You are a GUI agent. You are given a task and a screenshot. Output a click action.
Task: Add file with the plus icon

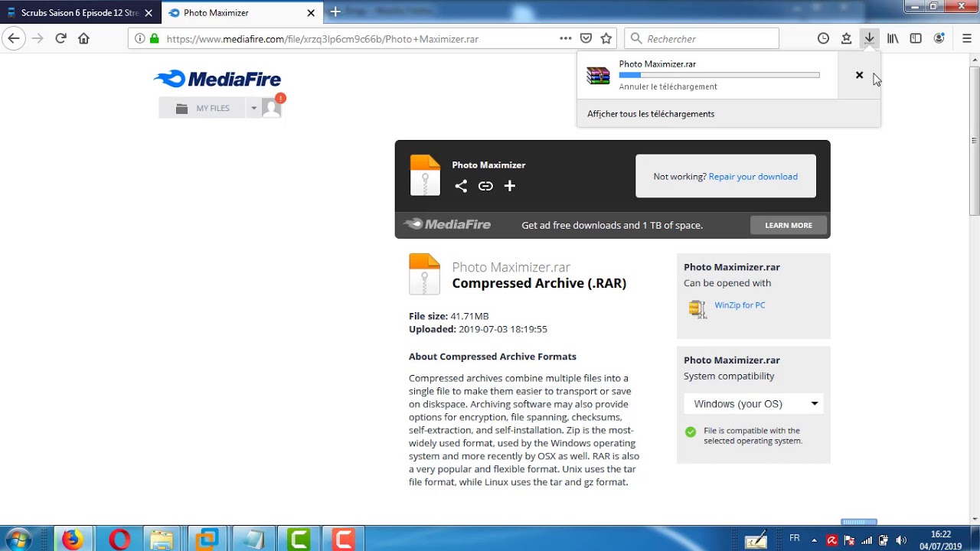click(x=510, y=186)
